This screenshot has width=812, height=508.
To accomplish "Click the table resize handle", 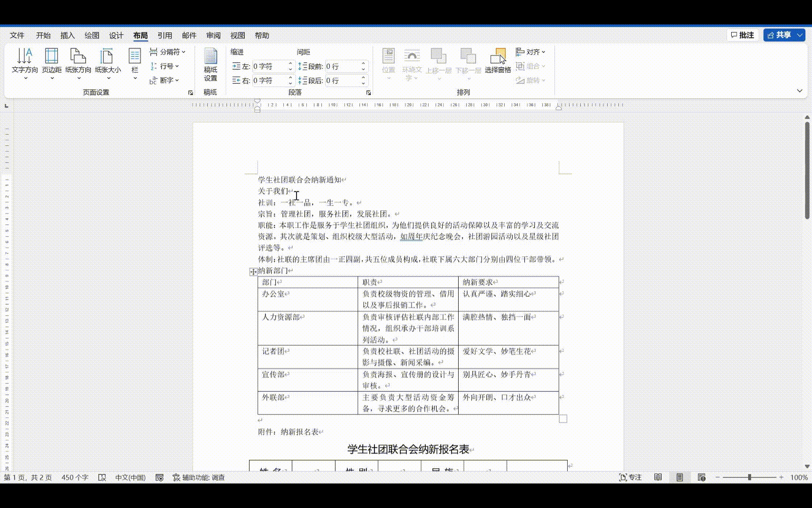I will 563,419.
